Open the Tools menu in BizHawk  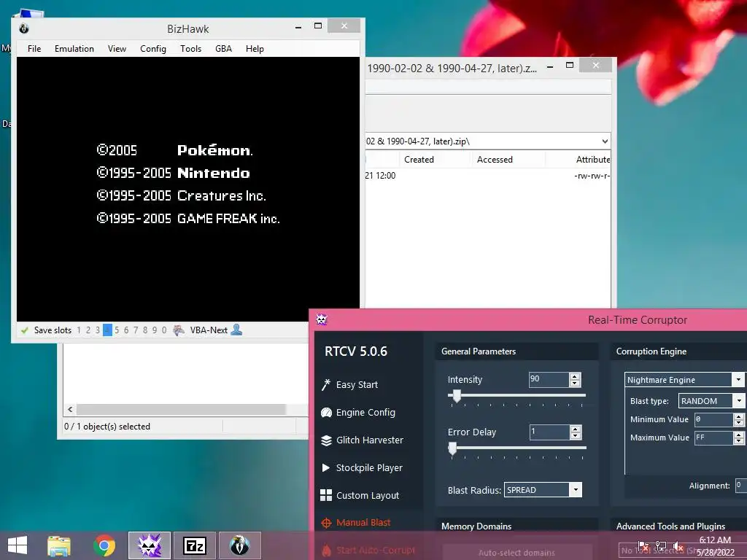190,49
